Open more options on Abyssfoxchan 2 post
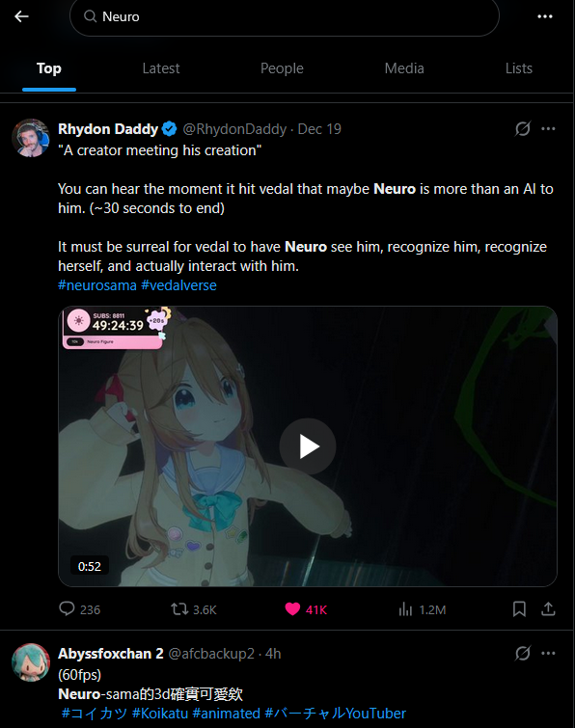575x728 pixels. point(548,653)
